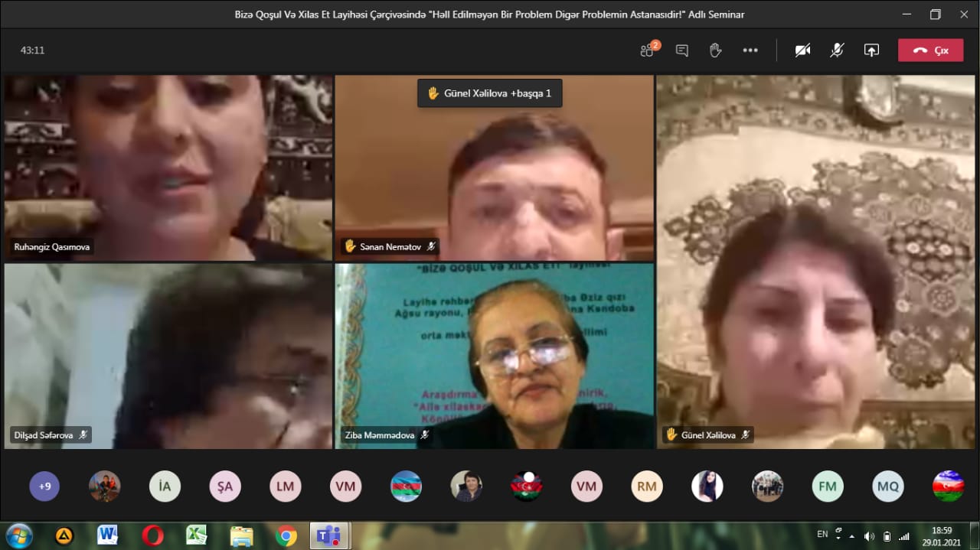Click the LM participant avatar
The width and height of the screenshot is (980, 550).
pyautogui.click(x=285, y=486)
